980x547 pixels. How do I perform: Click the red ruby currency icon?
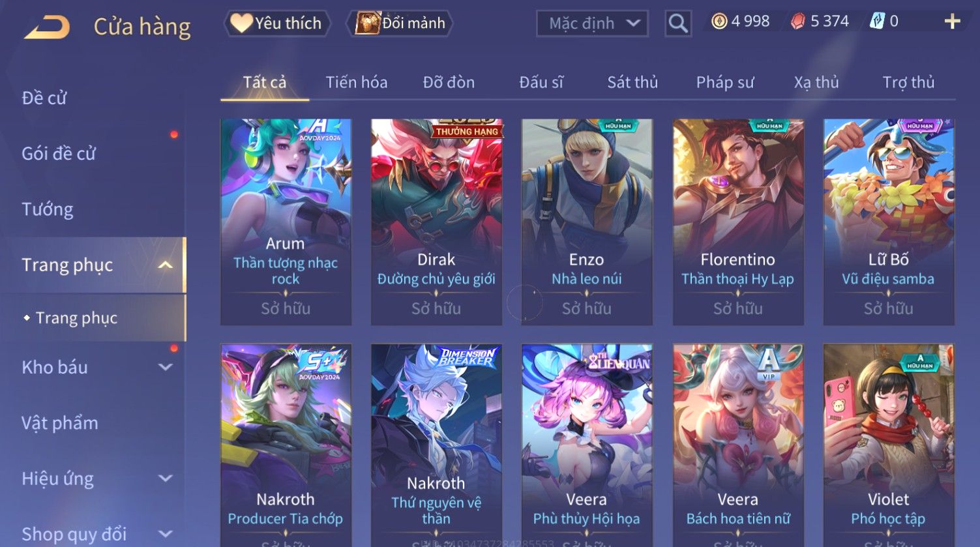[x=798, y=22]
